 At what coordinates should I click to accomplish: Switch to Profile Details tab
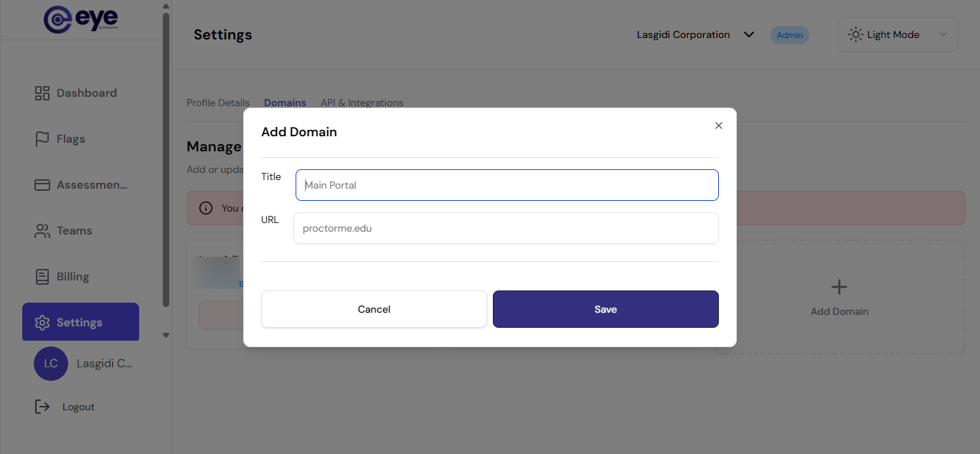pyautogui.click(x=218, y=103)
